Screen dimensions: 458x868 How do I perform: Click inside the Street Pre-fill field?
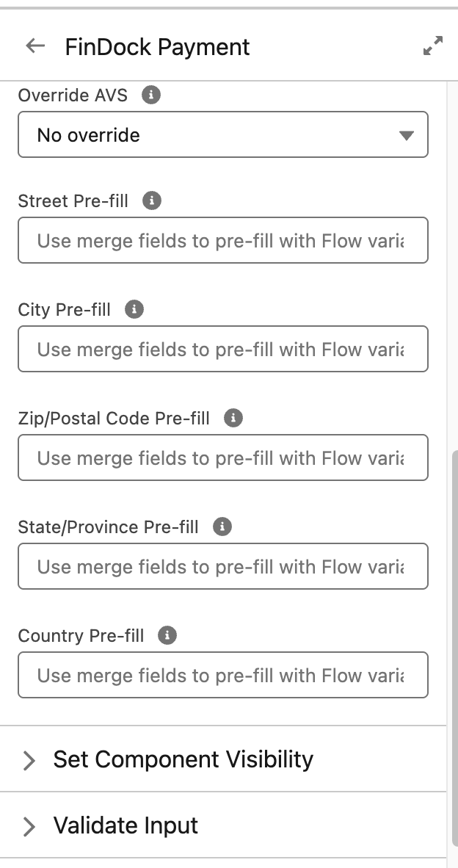tap(222, 240)
